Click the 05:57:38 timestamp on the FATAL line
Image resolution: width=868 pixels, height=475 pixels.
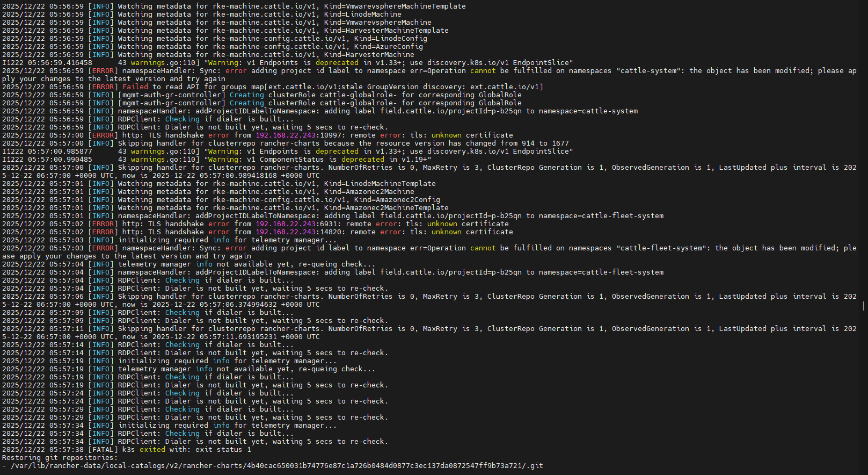tap(67, 450)
